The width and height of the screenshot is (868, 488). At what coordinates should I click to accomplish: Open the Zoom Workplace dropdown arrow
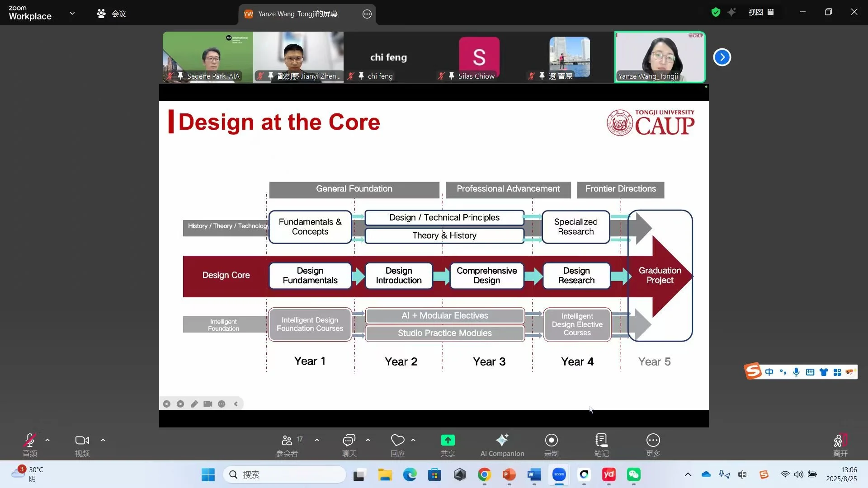coord(72,13)
